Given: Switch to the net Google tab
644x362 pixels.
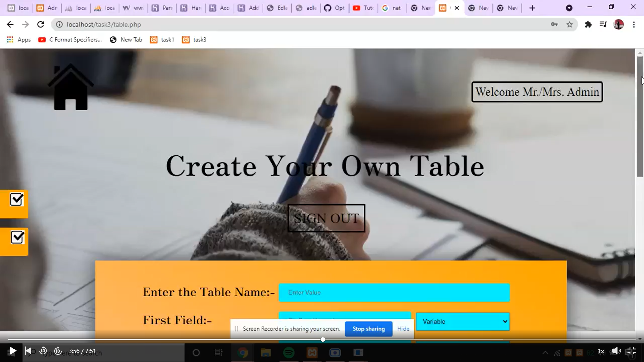Looking at the screenshot, I should [392, 8].
